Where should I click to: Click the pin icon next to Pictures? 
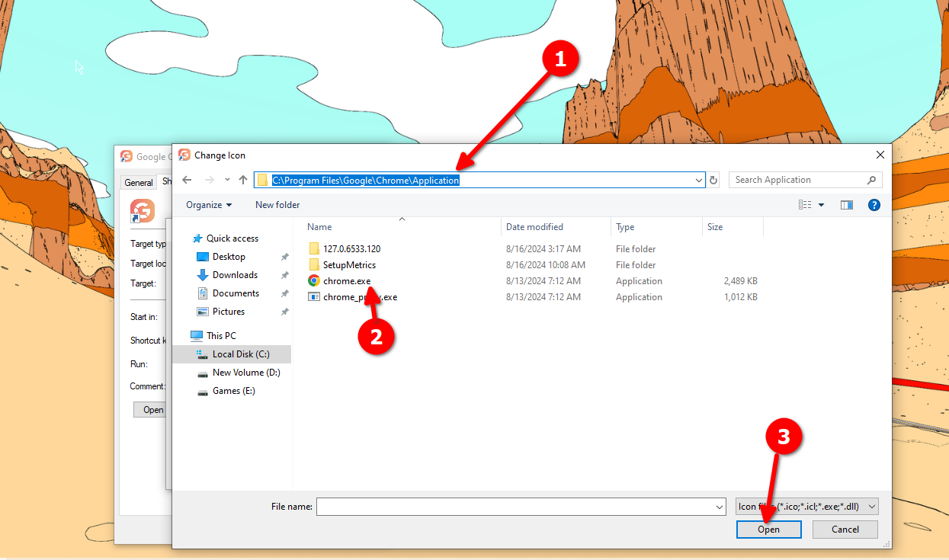coord(285,312)
